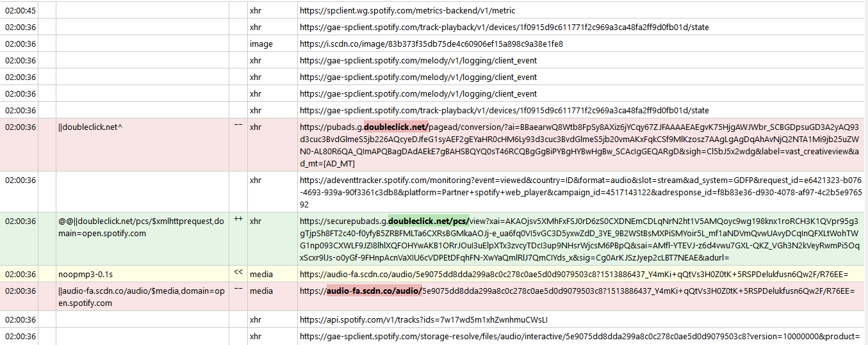868x345 pixels.
Task: Open the pubads.g.doubleclick.net pagead conversion URL
Action: coord(582,145)
